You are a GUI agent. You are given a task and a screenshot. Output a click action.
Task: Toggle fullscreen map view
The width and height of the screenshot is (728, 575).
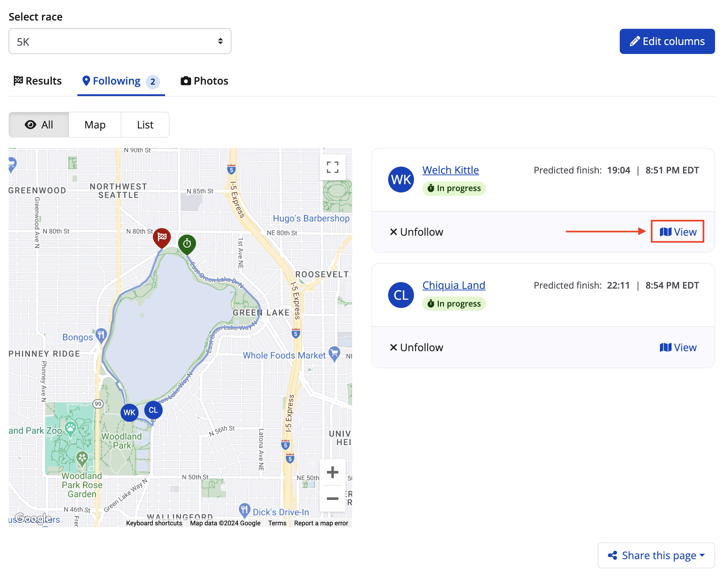click(332, 167)
